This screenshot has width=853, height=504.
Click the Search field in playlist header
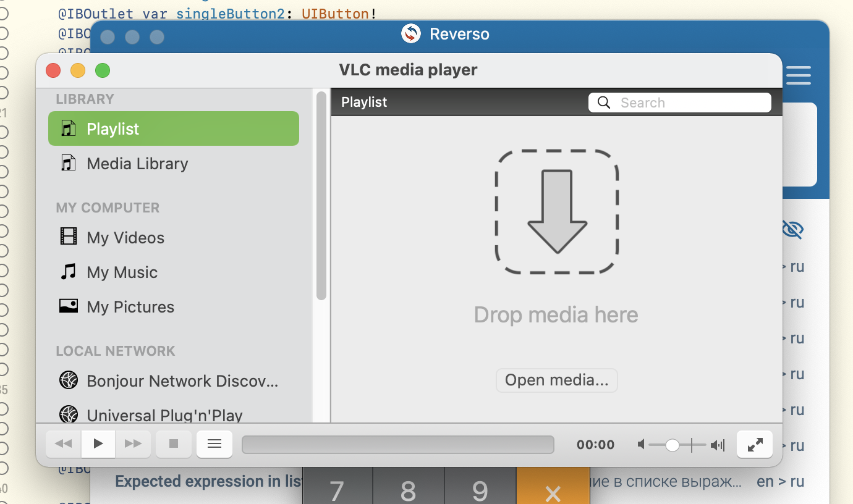679,103
